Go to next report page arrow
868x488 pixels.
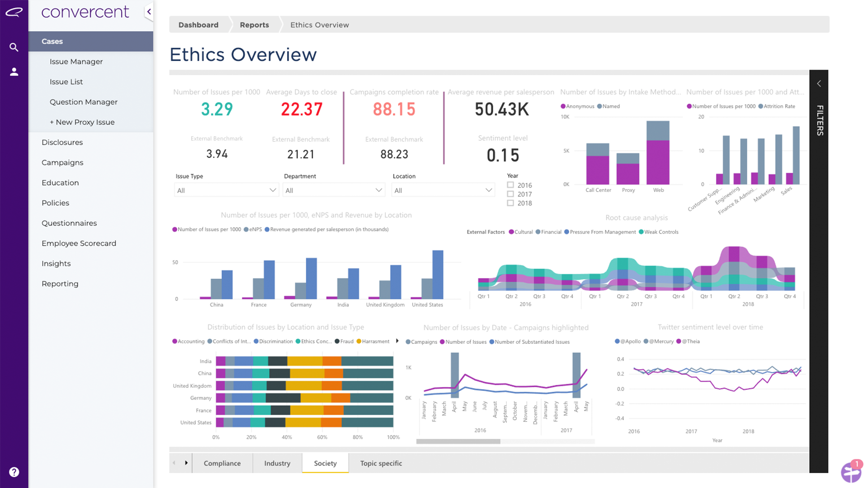point(186,463)
